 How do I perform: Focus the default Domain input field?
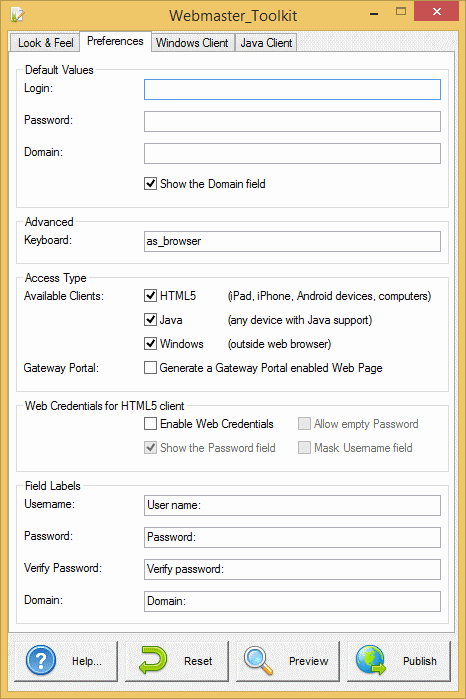pos(292,153)
